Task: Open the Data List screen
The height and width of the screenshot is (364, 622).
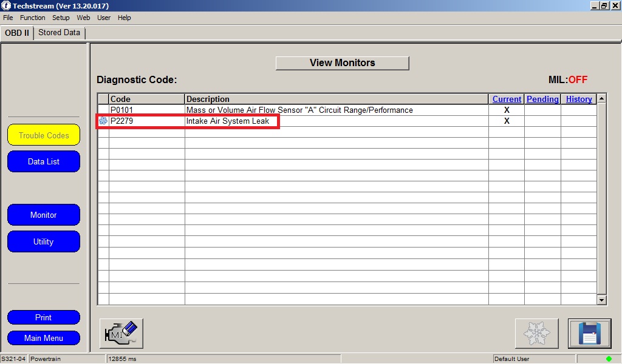Action: (x=44, y=162)
